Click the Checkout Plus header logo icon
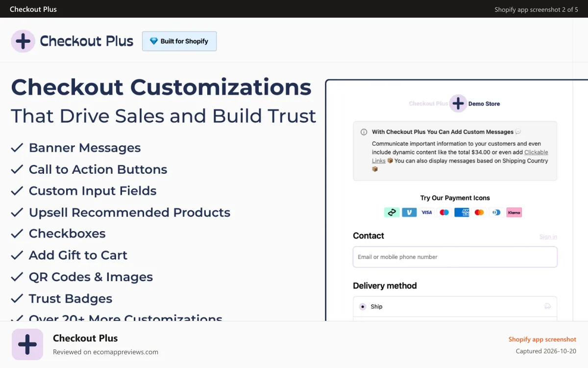Viewport: 588px width, 368px height. (x=23, y=41)
